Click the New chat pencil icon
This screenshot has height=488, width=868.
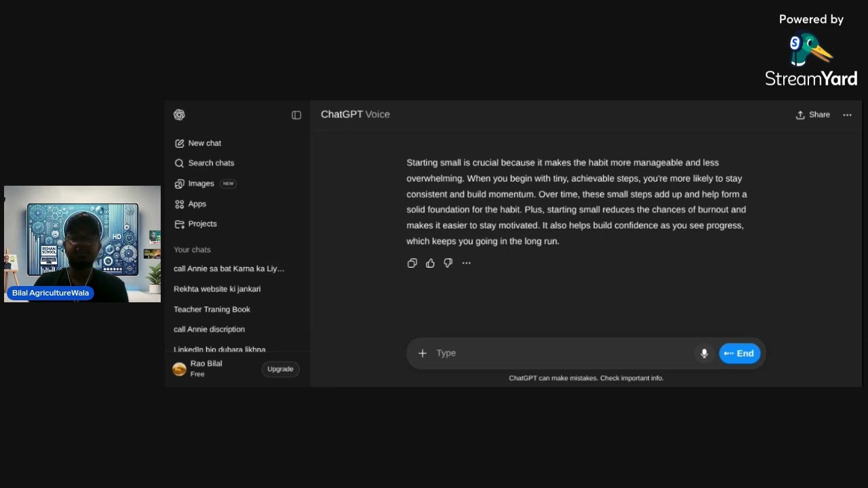179,143
